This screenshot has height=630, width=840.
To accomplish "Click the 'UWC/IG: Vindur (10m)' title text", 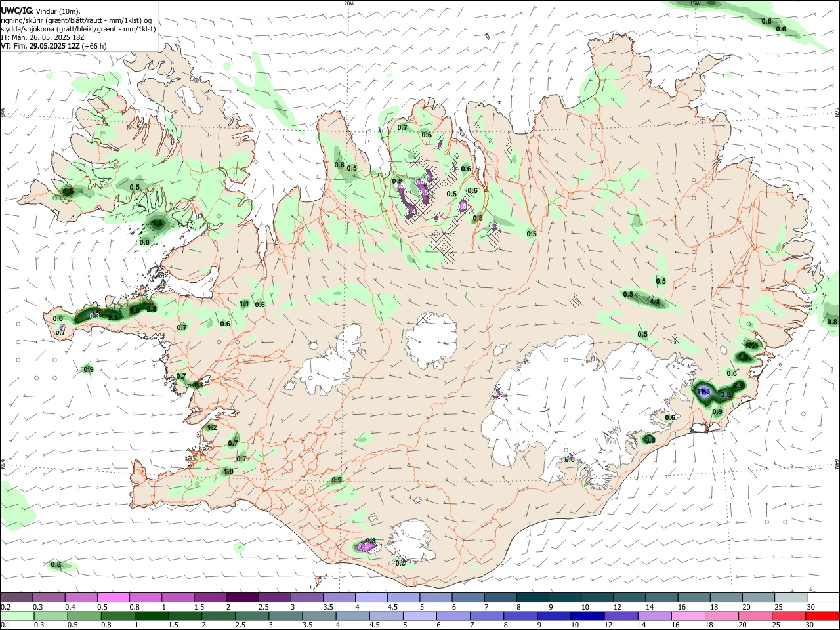I will (x=41, y=10).
